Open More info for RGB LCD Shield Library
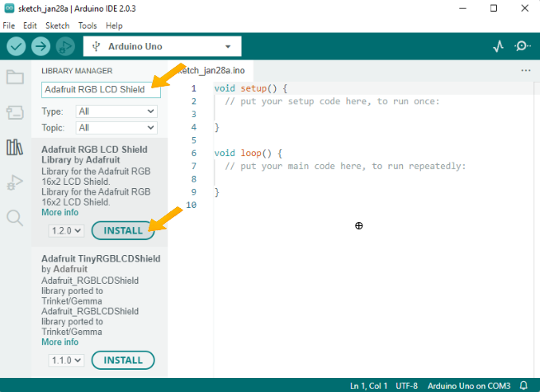Viewport: 540px width, 392px height. coord(60,212)
